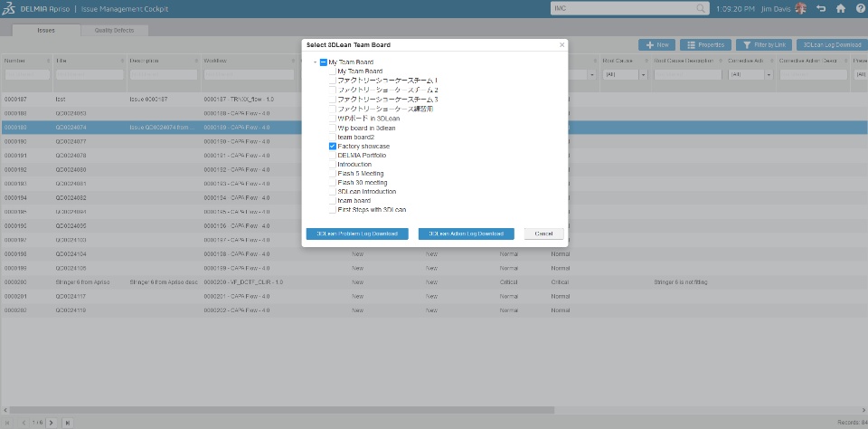
Task: Sort by the Title column sort icon
Action: pos(122,61)
